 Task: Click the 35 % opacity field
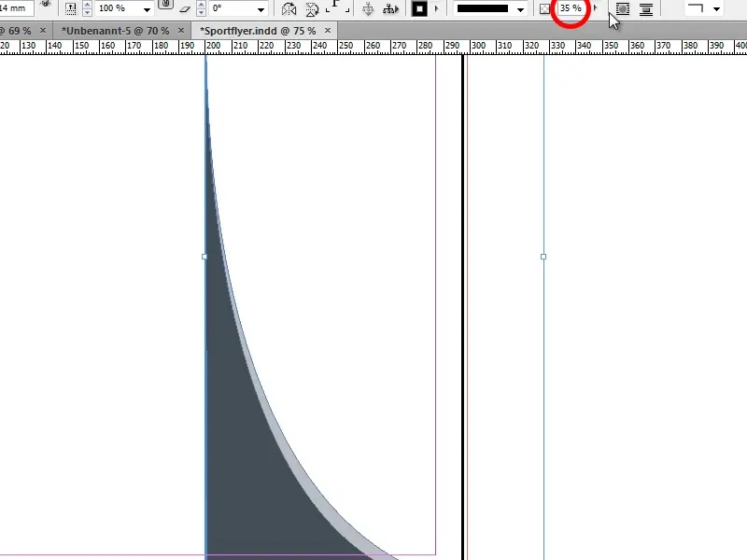tap(571, 8)
